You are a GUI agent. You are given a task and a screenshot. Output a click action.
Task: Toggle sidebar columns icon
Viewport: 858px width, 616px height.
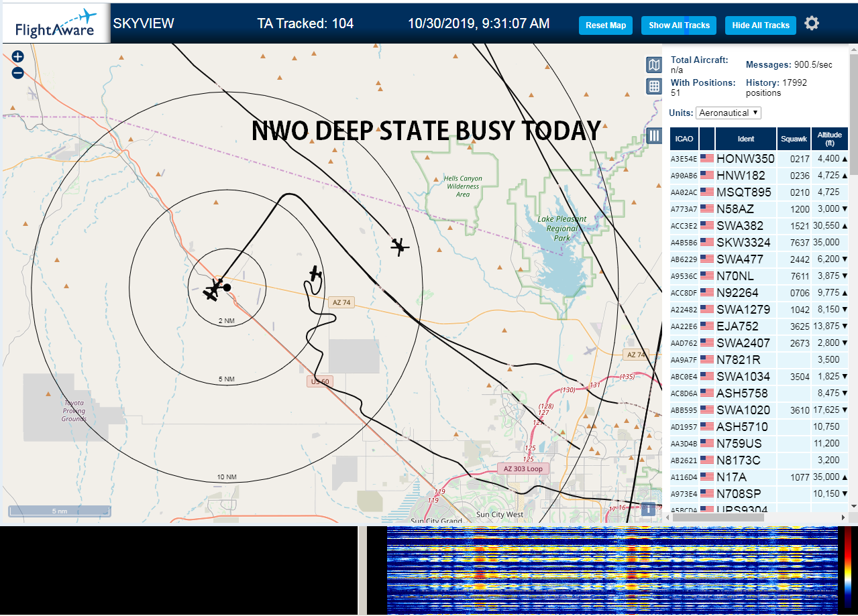654,136
